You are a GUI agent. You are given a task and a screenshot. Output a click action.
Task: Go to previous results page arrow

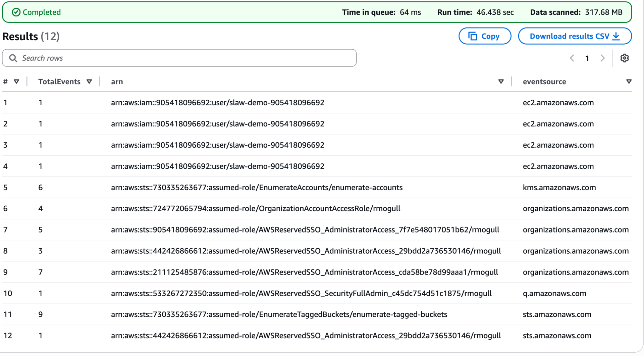pos(572,58)
